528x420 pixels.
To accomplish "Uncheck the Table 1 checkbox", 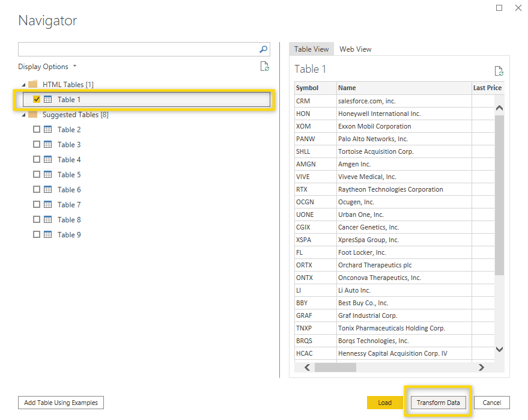I will [37, 99].
